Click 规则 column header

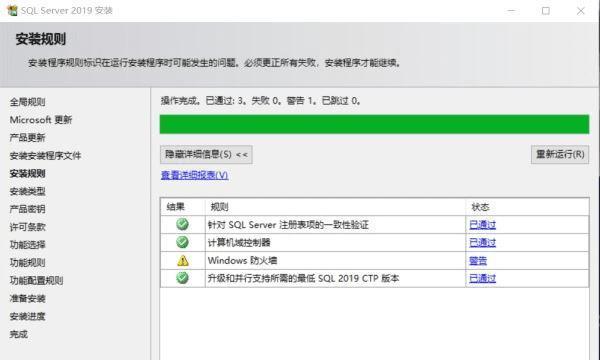click(x=335, y=207)
